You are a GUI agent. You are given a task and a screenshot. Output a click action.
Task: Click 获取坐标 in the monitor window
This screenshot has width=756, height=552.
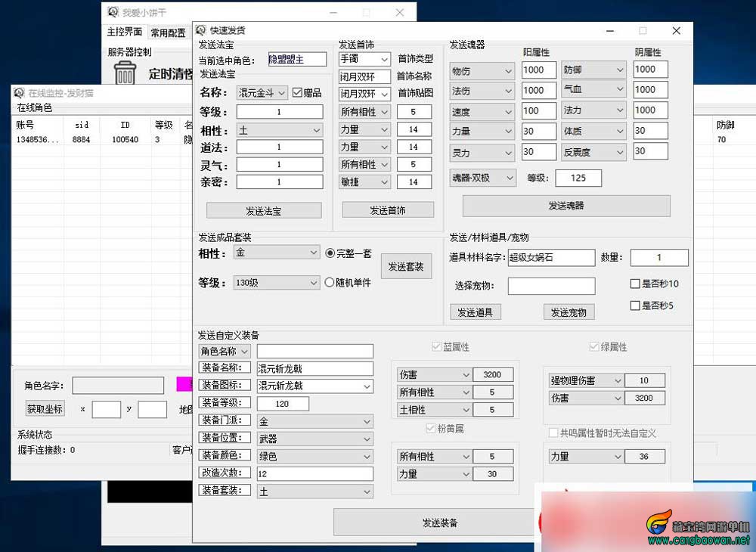(45, 409)
